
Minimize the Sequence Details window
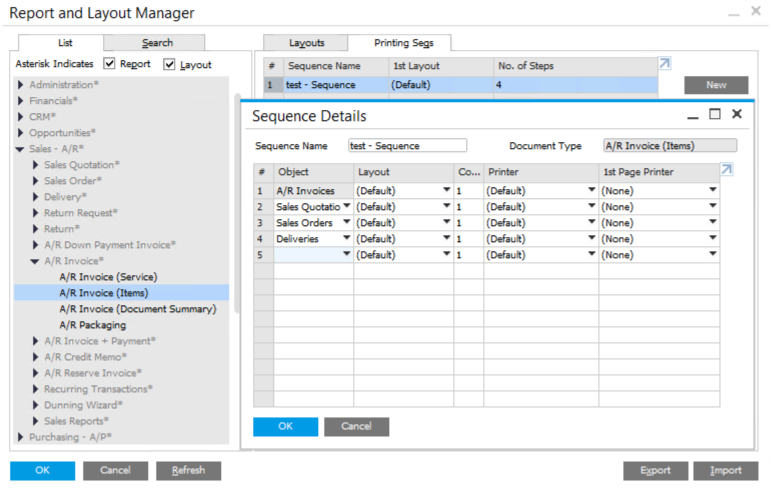tap(693, 115)
